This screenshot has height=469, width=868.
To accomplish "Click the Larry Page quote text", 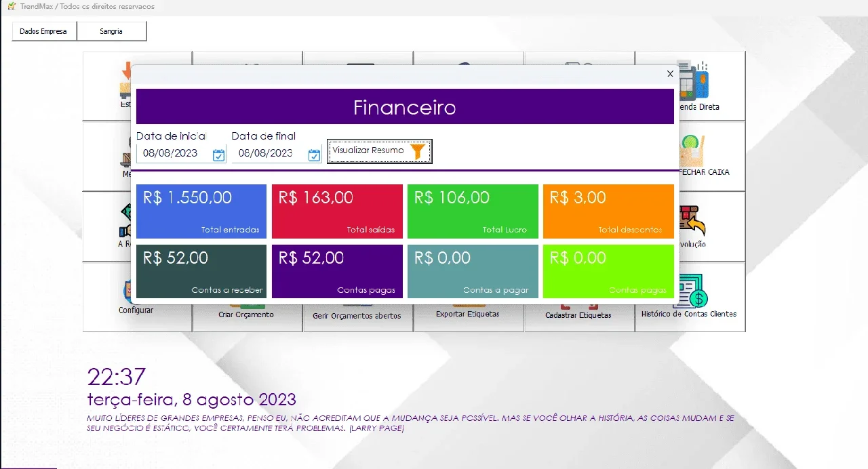I will pyautogui.click(x=411, y=424).
